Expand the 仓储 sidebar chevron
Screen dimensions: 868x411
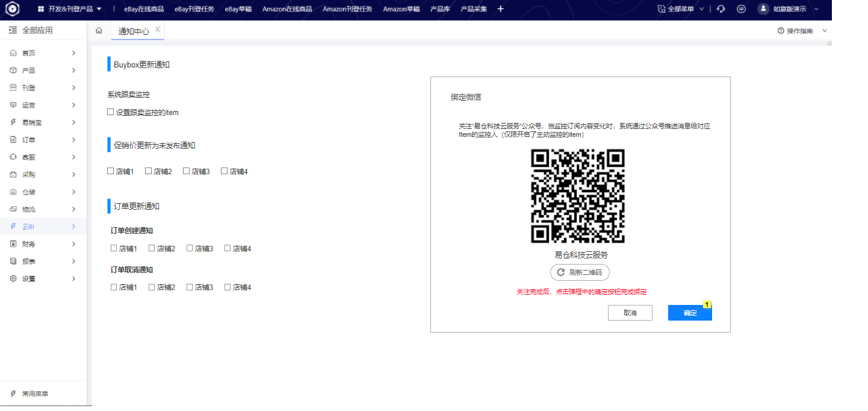pos(73,192)
